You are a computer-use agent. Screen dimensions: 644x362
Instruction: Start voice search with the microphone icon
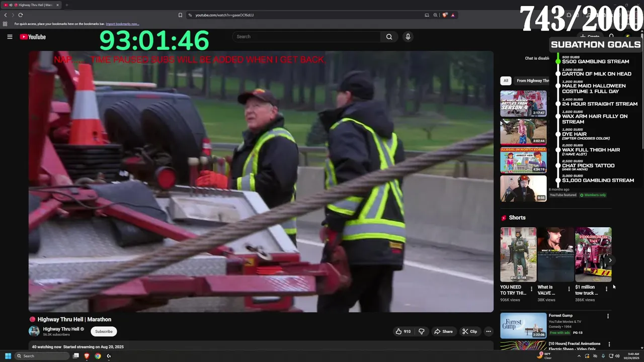(x=408, y=37)
